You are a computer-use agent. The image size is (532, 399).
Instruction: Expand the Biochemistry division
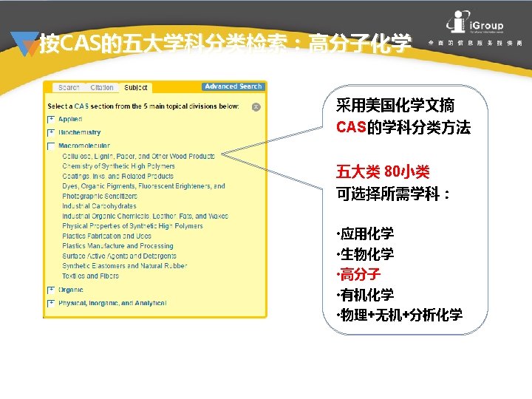51,132
